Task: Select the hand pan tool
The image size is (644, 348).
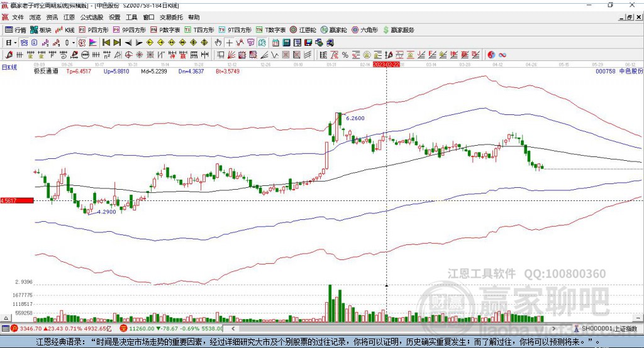Action: (218, 43)
